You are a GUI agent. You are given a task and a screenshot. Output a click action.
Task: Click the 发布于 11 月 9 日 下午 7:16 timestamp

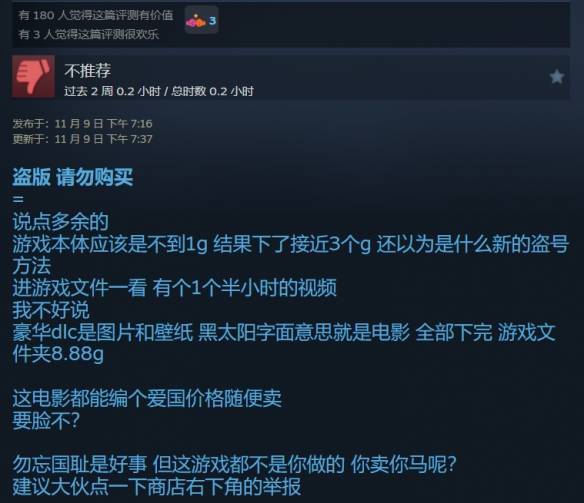pos(82,124)
